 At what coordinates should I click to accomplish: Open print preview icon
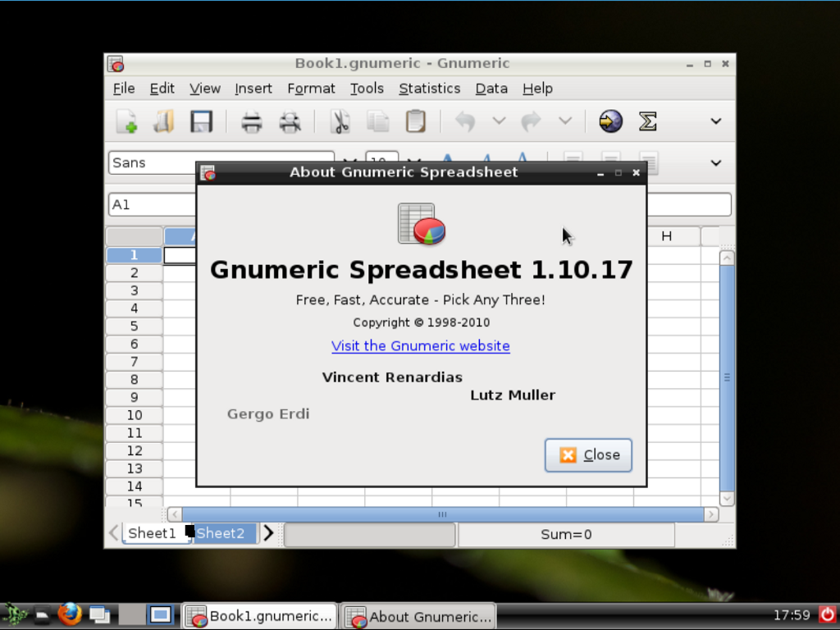290,121
